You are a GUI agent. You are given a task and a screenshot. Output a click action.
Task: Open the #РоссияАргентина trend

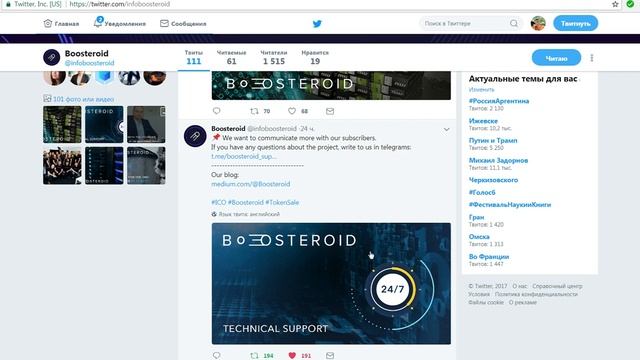tap(499, 101)
